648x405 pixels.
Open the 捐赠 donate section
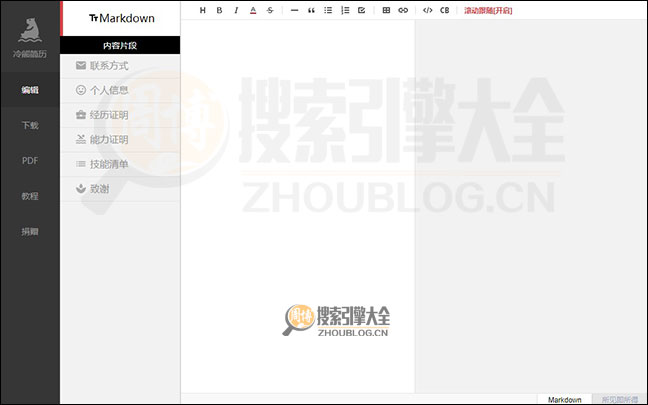[x=30, y=231]
